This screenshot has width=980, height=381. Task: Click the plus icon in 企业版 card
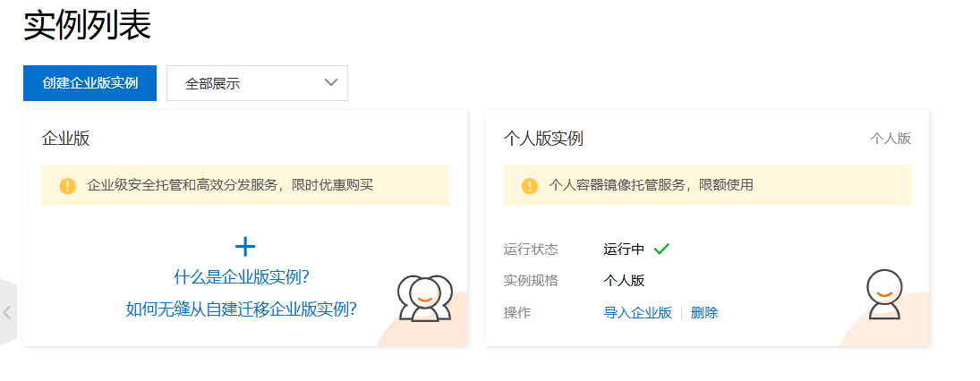245,248
